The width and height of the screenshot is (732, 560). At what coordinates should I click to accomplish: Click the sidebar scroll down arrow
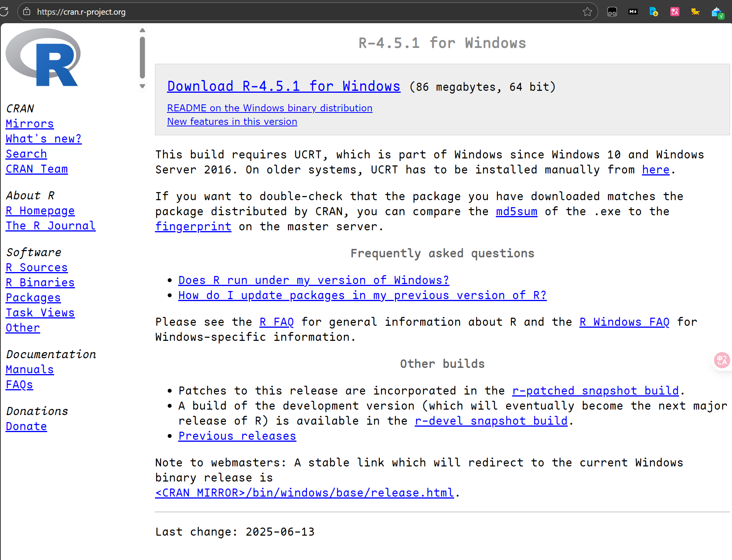[x=142, y=86]
